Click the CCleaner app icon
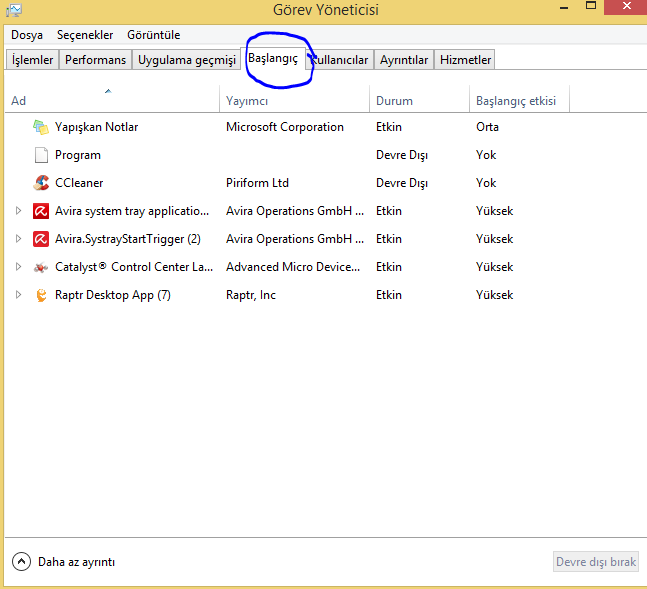This screenshot has width=647, height=589. pyautogui.click(x=41, y=183)
